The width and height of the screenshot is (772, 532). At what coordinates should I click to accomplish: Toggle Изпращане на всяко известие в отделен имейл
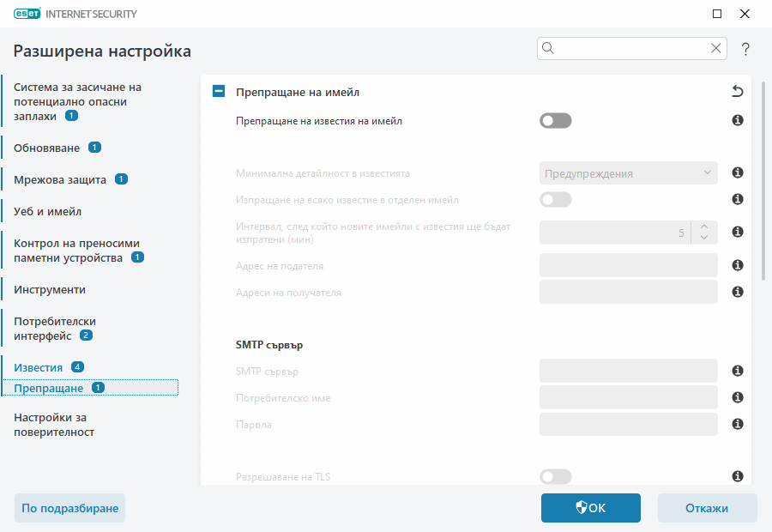pos(555,200)
